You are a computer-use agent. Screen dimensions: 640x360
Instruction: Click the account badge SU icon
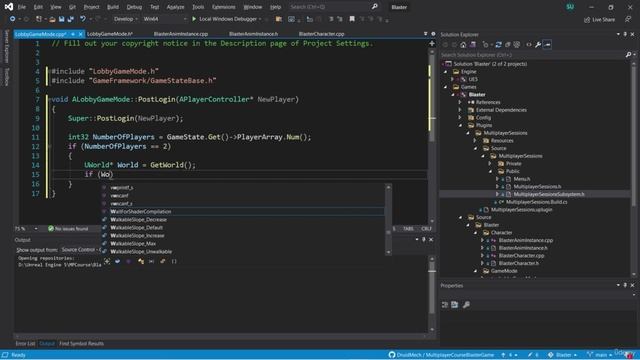click(570, 7)
